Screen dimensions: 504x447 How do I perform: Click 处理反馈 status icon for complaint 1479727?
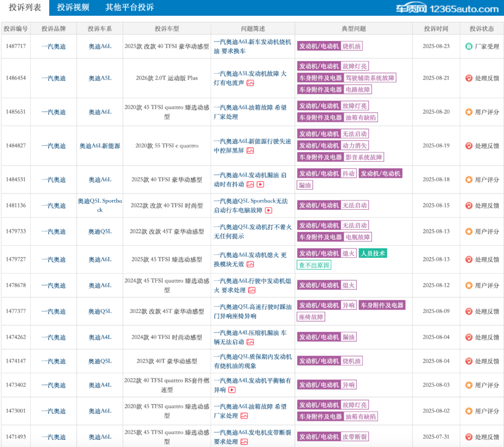[469, 259]
